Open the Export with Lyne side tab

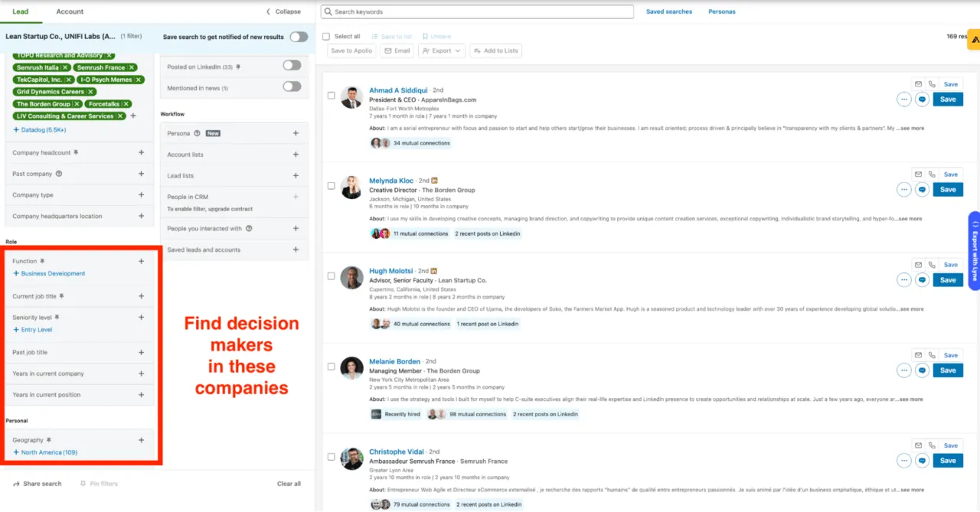click(974, 252)
